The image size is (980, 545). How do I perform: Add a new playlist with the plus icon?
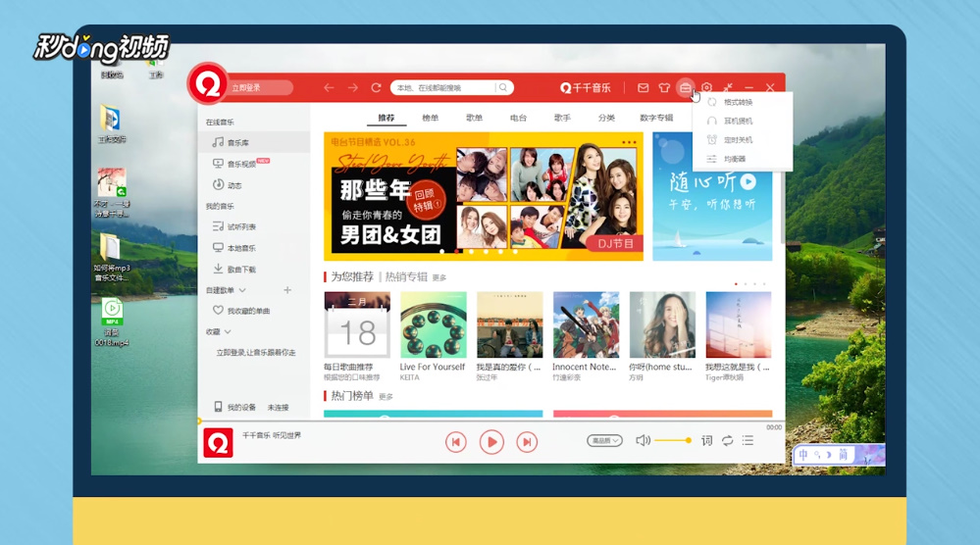(x=287, y=290)
